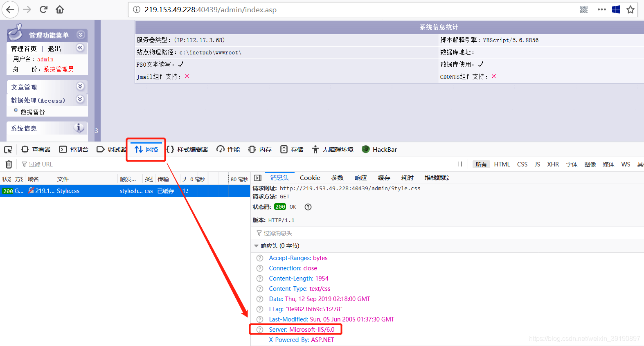Toggle the 图像 request filter

point(590,164)
